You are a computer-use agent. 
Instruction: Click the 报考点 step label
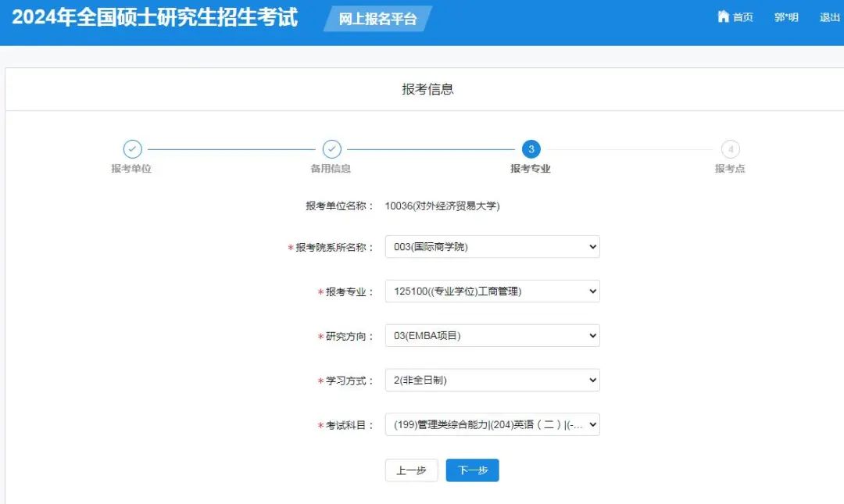click(x=730, y=169)
